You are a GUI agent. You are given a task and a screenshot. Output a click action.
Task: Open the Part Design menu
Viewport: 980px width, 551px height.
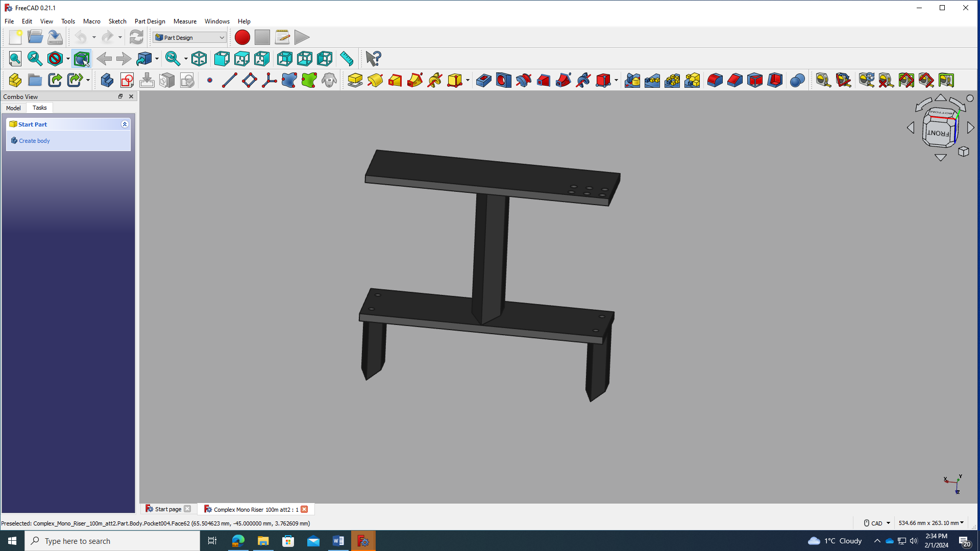(150, 21)
